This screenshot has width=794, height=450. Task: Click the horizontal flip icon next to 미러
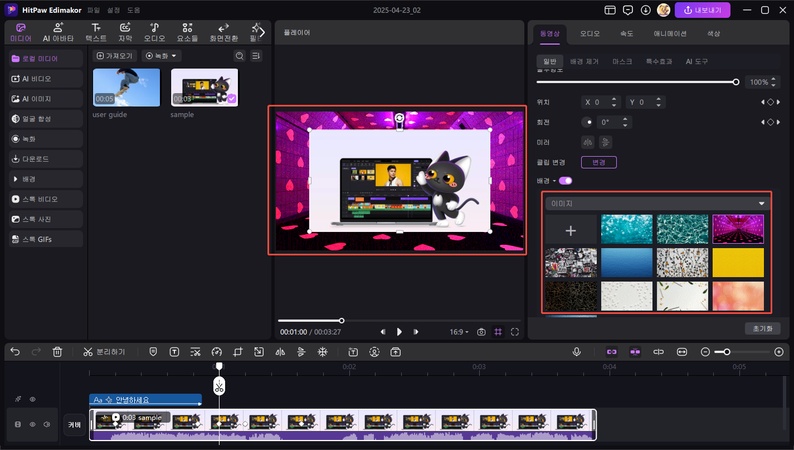[x=588, y=142]
